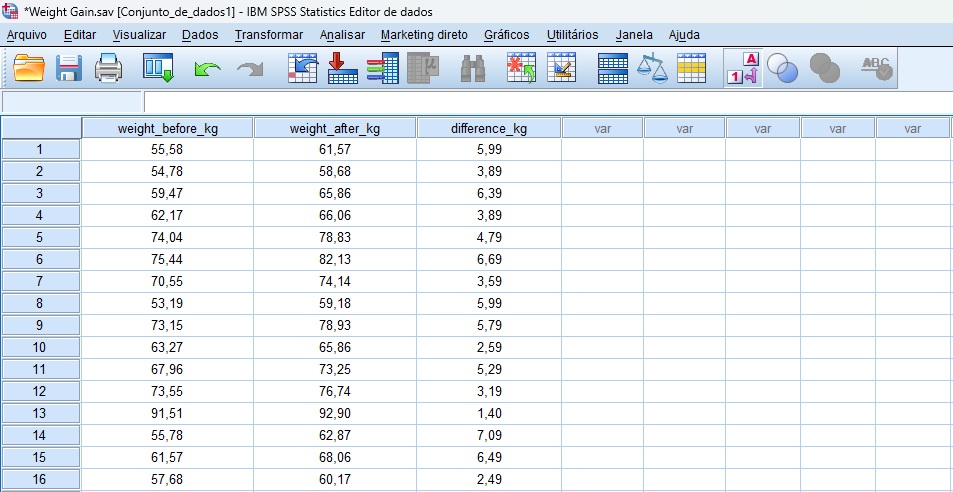Screen dimensions: 953x492
Task: Click the cell containing 62,87
Action: tap(335, 435)
